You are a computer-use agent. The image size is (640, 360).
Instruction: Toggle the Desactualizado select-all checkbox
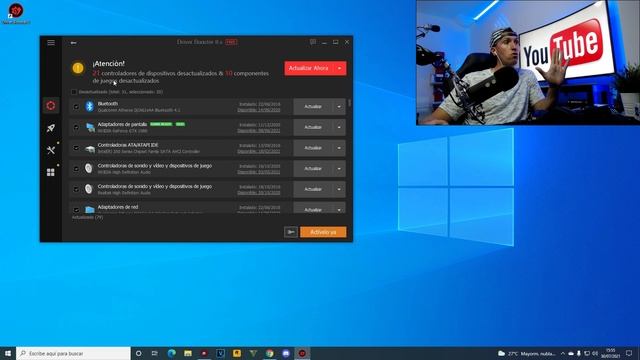(x=74, y=92)
